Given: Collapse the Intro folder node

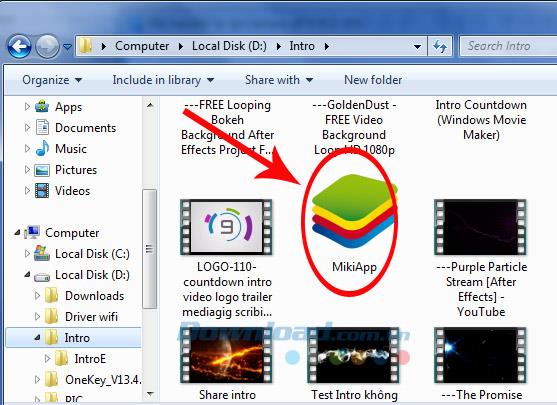Looking at the screenshot, I should click(x=37, y=338).
